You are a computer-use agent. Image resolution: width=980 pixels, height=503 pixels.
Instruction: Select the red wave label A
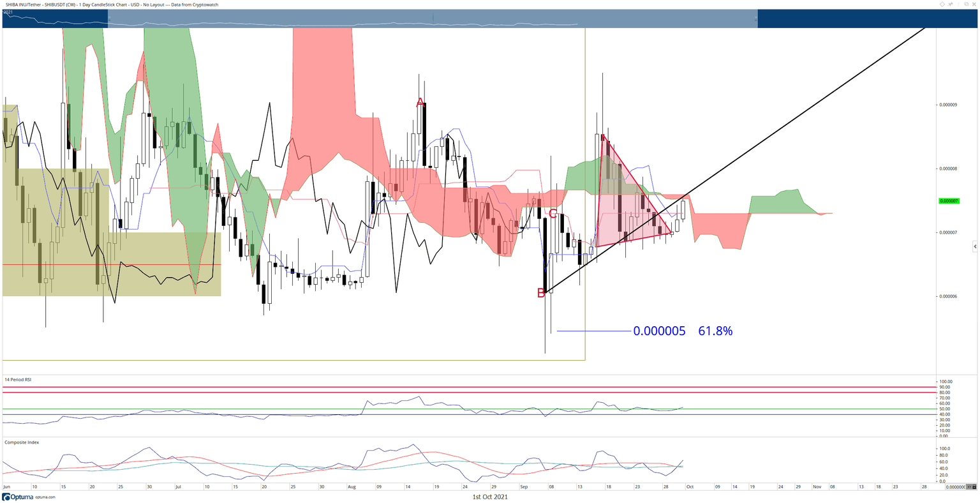click(x=420, y=103)
